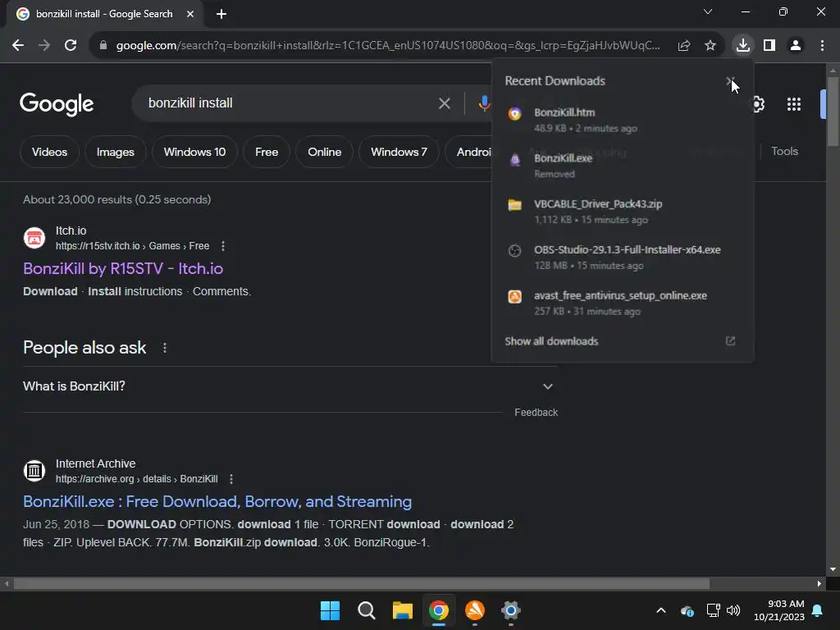The image size is (840, 630).
Task: Click the open-in-new-tab icon beside Show all downloads
Action: [x=730, y=340]
